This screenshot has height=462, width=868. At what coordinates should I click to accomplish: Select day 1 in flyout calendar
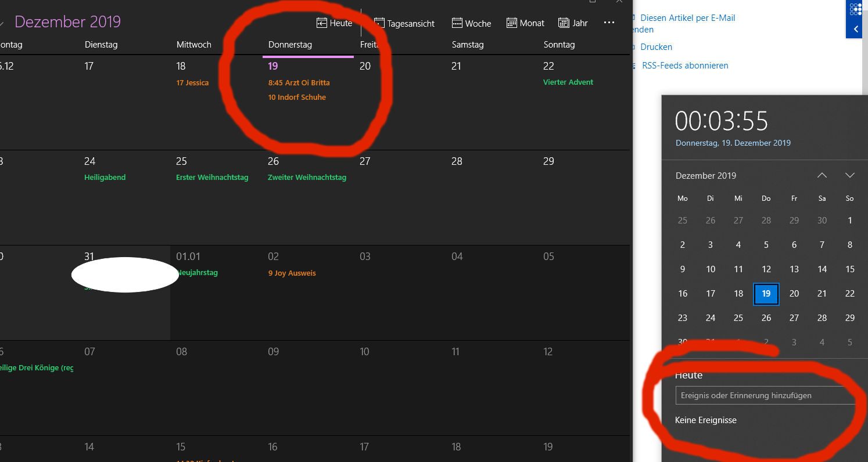tap(849, 221)
